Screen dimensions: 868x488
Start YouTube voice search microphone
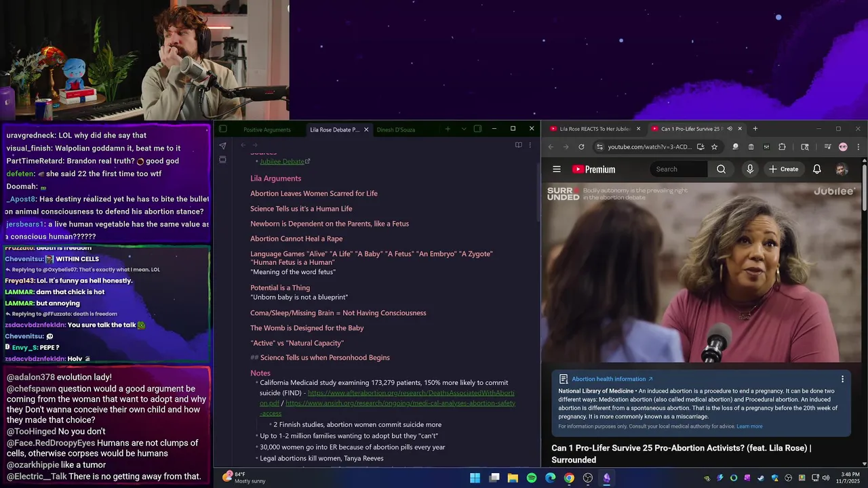750,169
